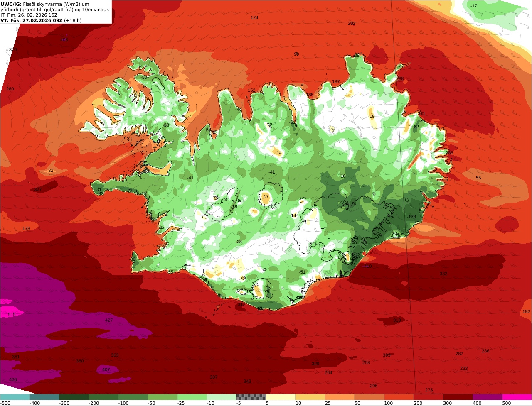The height and width of the screenshot is (406, 532).
Task: Click the 32 value off the west coast
Action: coord(51,170)
